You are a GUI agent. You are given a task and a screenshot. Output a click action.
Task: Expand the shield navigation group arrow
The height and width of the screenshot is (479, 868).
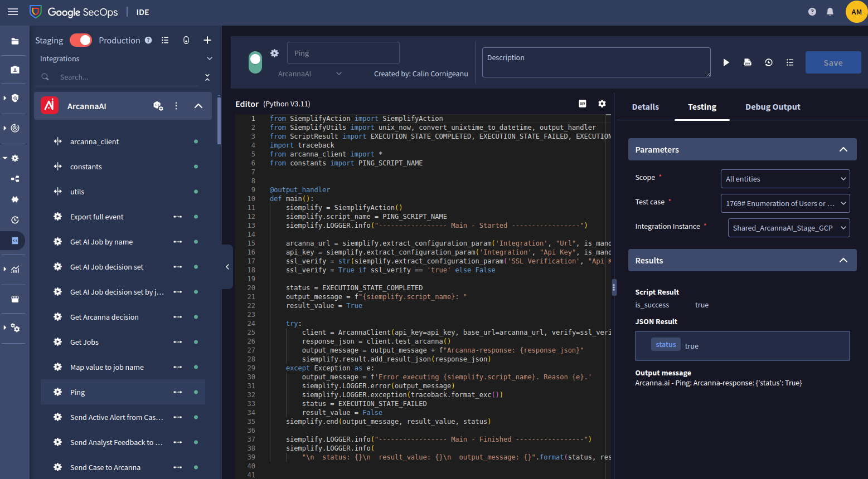[x=5, y=98]
